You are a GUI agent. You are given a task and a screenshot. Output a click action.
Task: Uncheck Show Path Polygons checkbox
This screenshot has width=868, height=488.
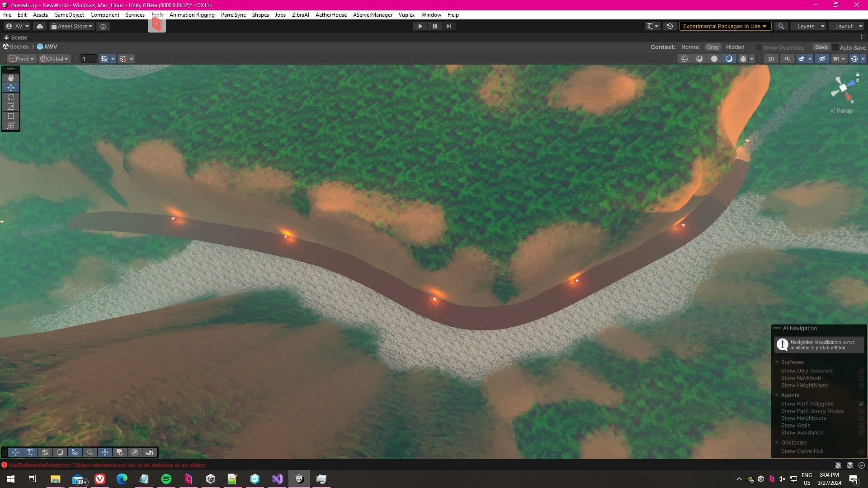tap(861, 404)
